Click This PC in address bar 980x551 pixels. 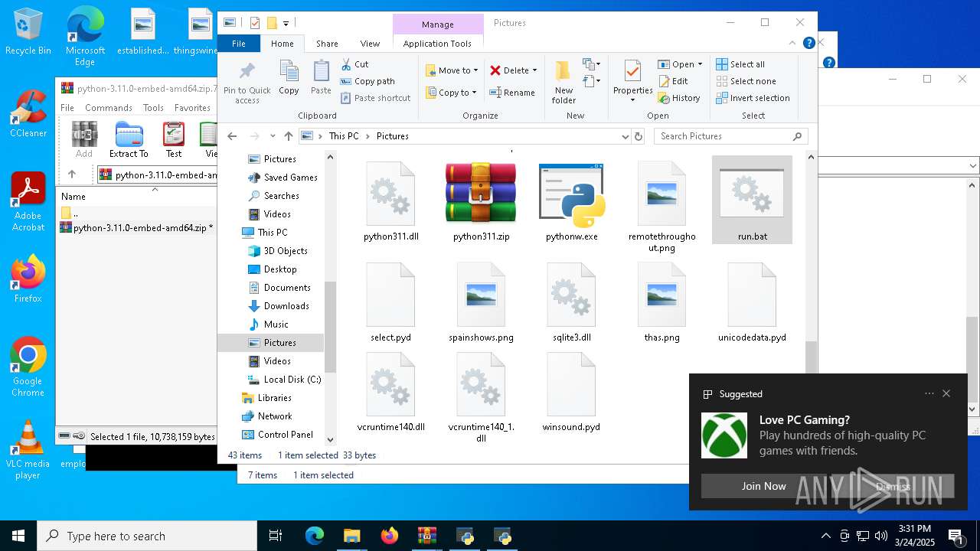(x=344, y=136)
